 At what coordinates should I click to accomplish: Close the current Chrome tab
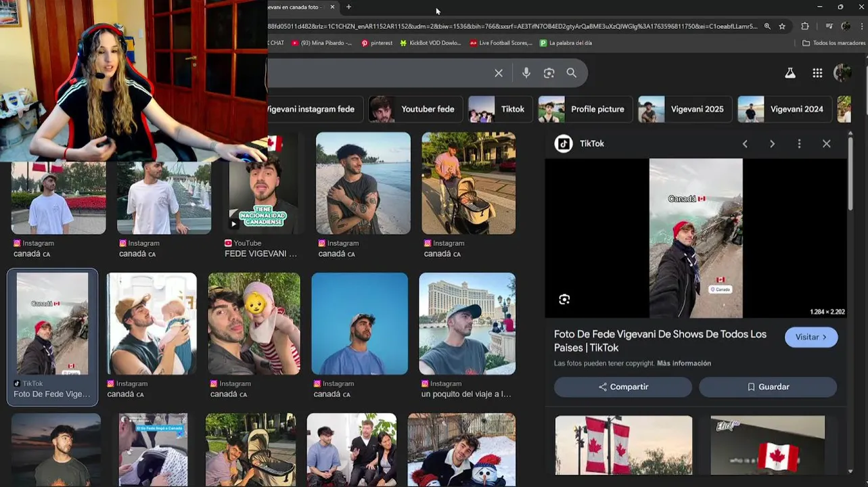click(332, 7)
